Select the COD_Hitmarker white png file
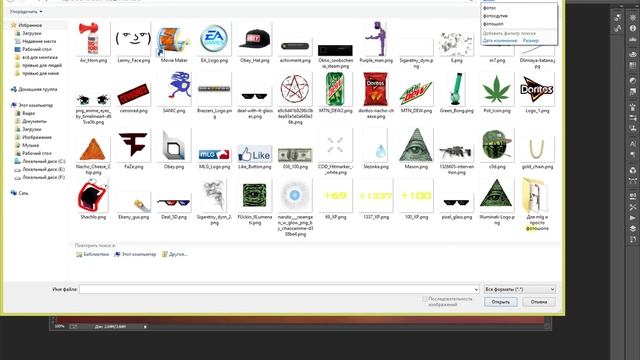Viewport: 640px width, 360px height. [x=335, y=145]
